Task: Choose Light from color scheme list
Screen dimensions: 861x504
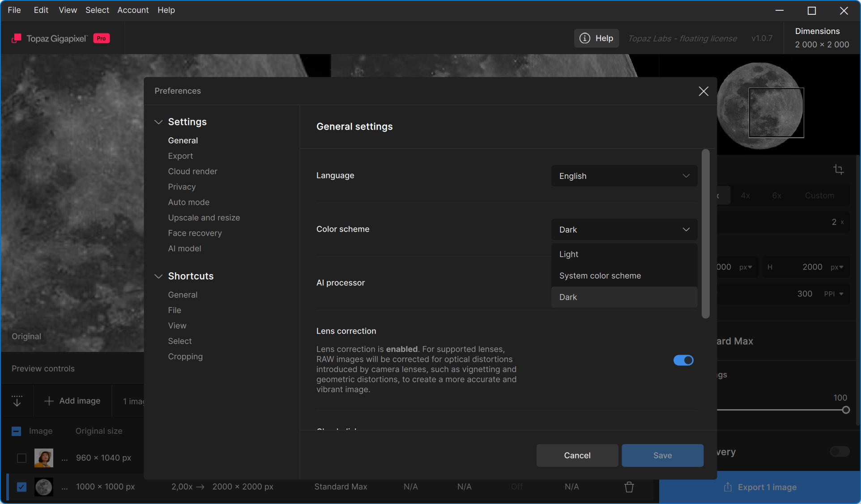Action: (x=569, y=254)
